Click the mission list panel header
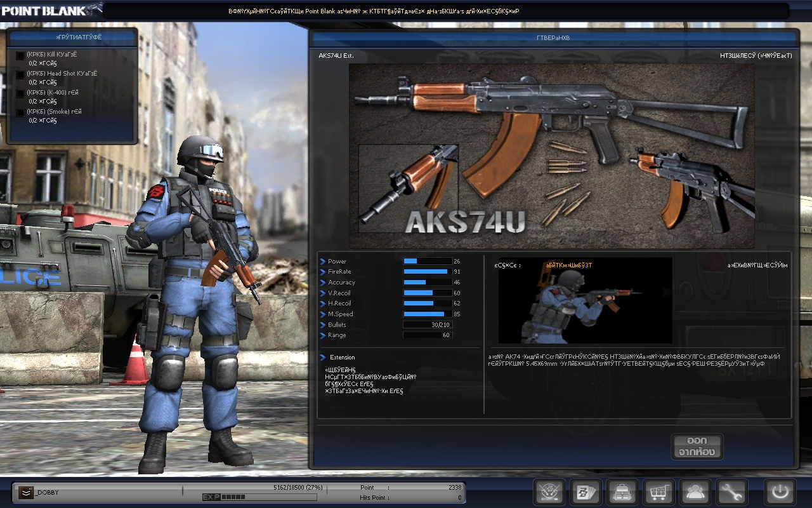This screenshot has height=508, width=812. click(x=72, y=37)
